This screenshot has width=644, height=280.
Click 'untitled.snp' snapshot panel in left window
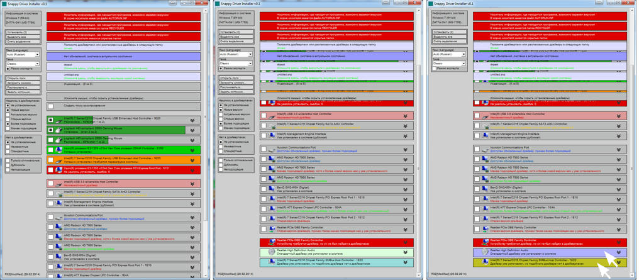click(124, 77)
